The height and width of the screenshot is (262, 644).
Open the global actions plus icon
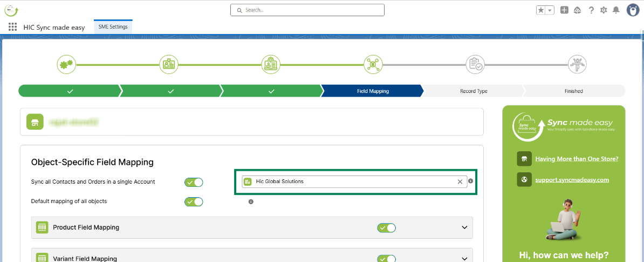[564, 10]
